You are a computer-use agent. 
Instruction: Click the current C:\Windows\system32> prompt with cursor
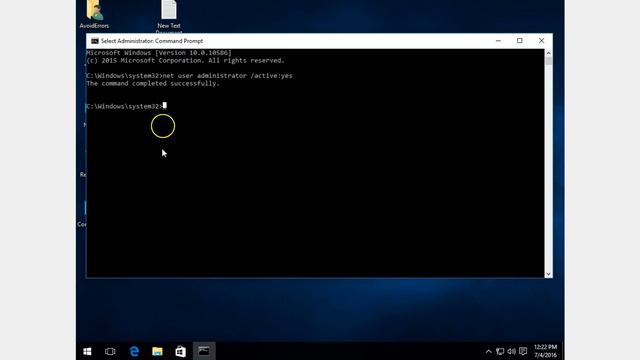(x=127, y=106)
